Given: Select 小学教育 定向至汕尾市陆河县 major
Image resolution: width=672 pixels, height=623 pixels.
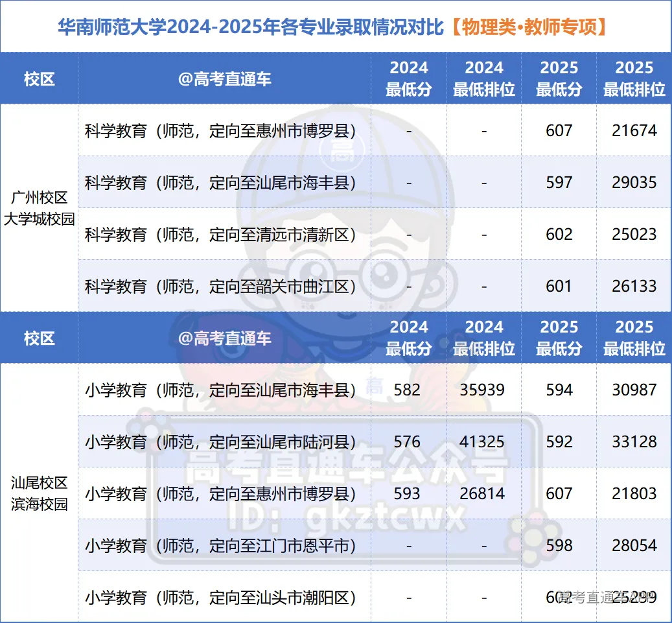Looking at the screenshot, I should pyautogui.click(x=221, y=441).
